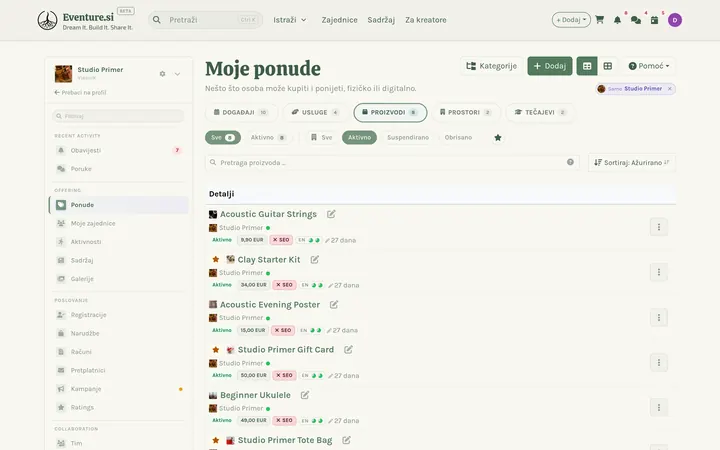Viewport: 720px width, 450px height.
Task: Open Narudžbe in sidebar
Action: pos(118,333)
